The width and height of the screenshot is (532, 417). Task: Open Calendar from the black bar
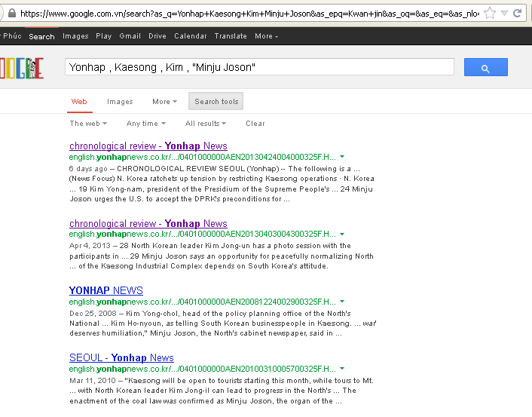191,36
